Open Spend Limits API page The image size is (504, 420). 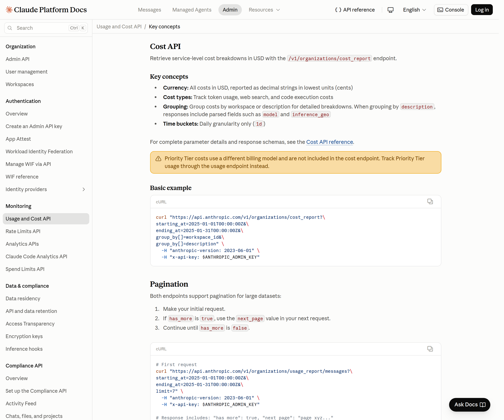point(25,272)
